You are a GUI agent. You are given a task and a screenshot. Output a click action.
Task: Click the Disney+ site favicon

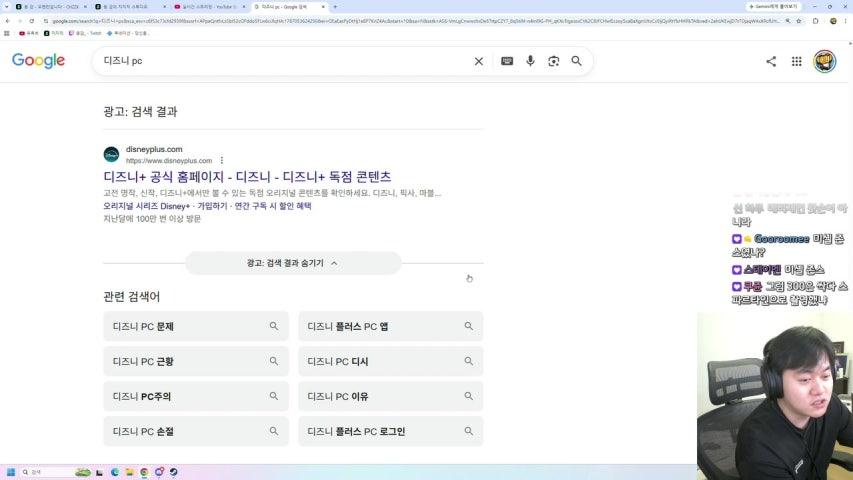pyautogui.click(x=112, y=155)
